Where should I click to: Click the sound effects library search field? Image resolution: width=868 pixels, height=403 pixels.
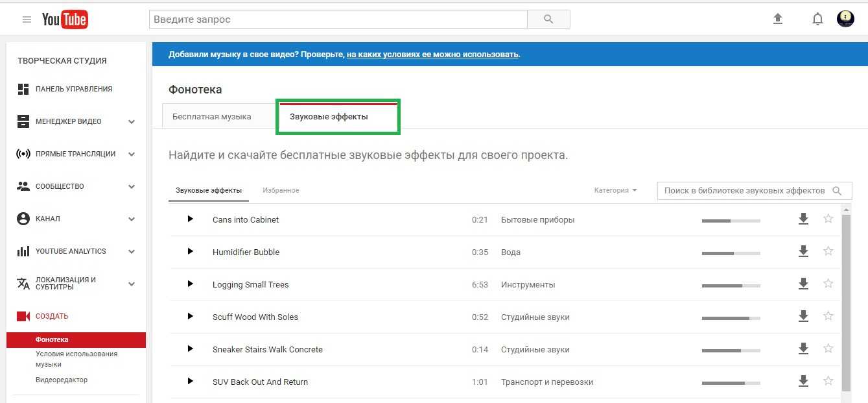click(744, 191)
